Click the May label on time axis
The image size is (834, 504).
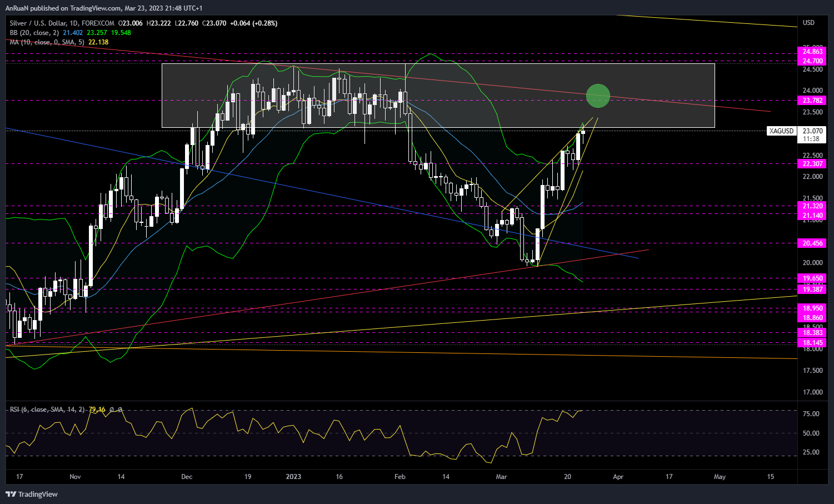[720, 477]
